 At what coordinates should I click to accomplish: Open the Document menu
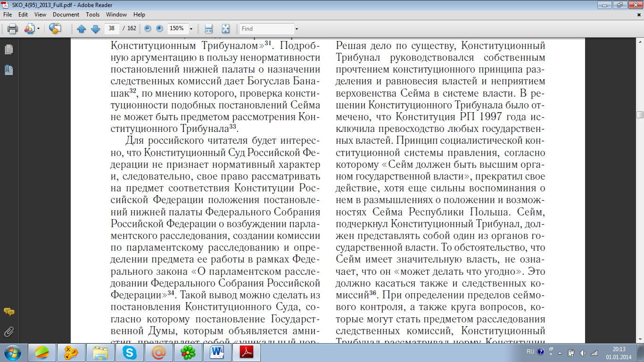click(x=66, y=15)
